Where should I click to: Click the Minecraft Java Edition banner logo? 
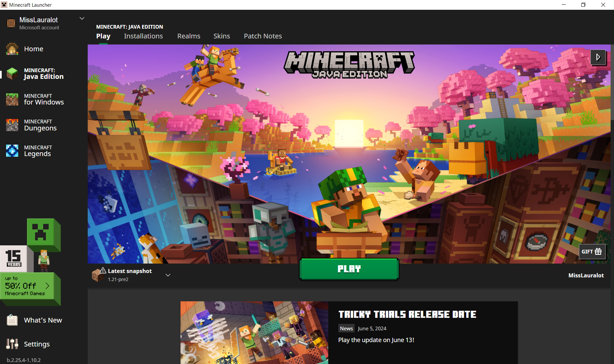[349, 64]
